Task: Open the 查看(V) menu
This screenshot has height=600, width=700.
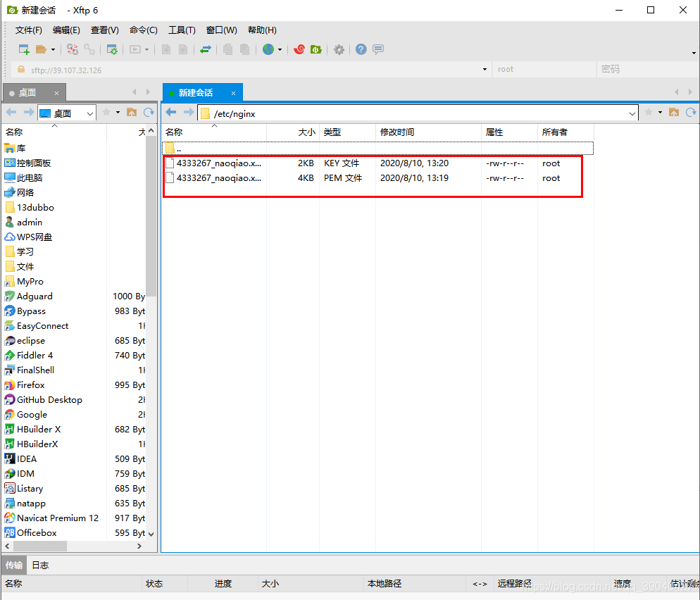Action: (x=104, y=30)
